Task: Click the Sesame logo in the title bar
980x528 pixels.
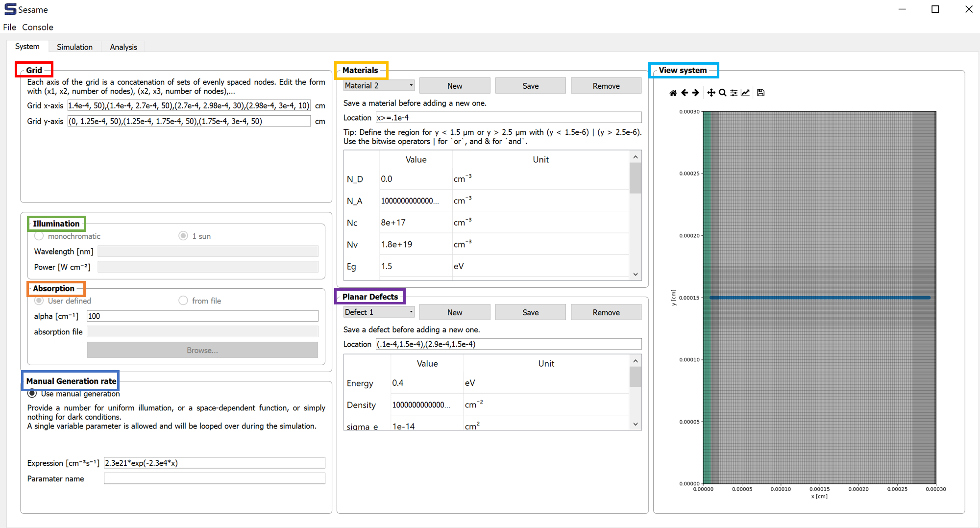Action: coord(10,9)
